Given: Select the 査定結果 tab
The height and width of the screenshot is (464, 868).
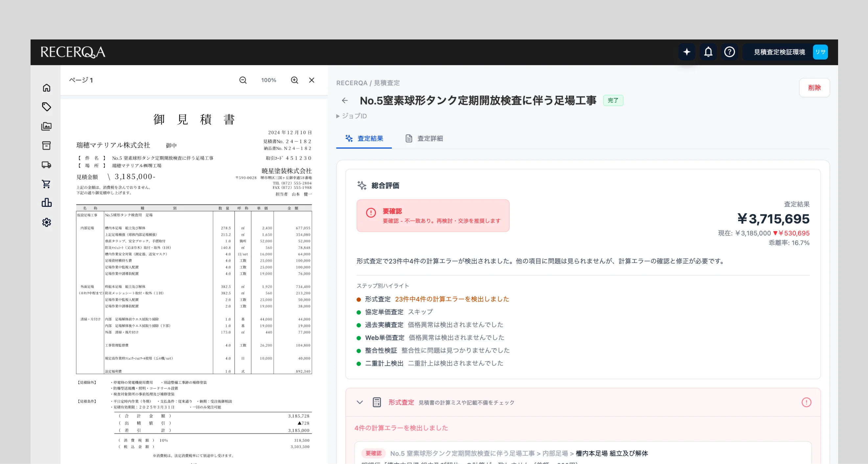Looking at the screenshot, I should point(364,138).
